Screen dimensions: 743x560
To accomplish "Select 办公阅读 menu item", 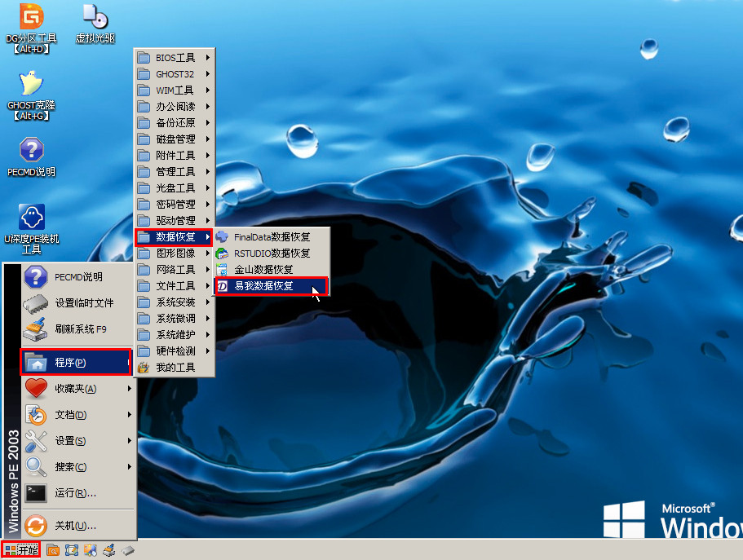I will pos(174,107).
